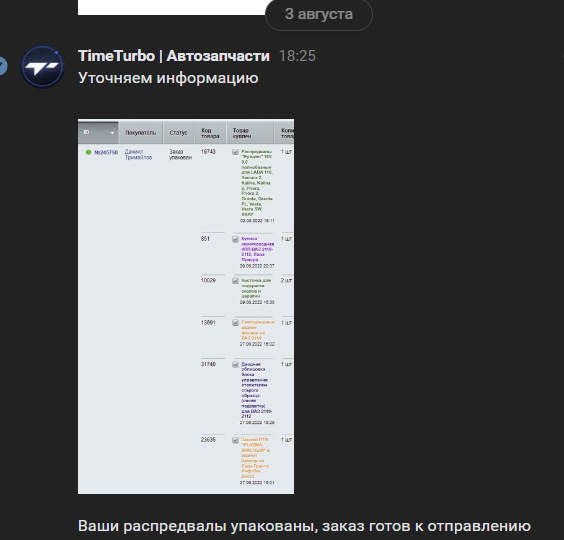Toggle the checkbox for product code 13691

tap(235, 323)
